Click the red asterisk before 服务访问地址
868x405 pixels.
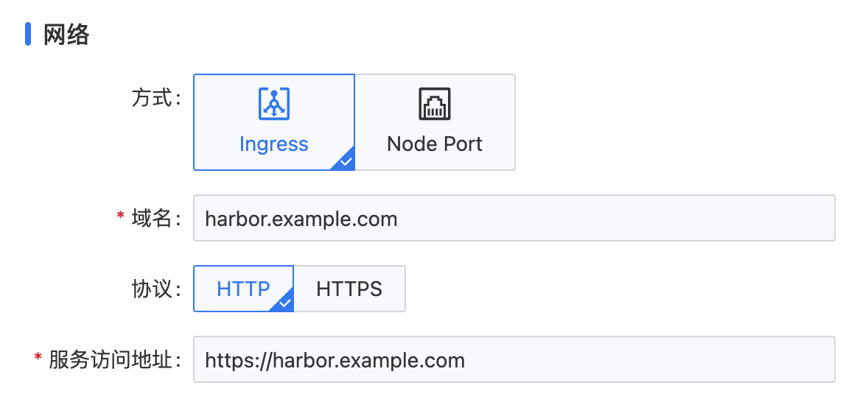(x=38, y=360)
